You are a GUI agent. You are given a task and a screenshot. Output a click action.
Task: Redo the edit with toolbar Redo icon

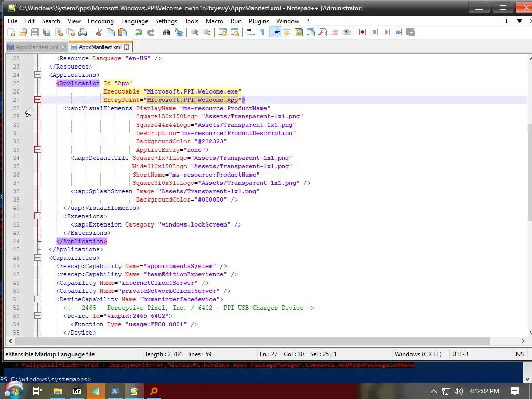(150, 32)
